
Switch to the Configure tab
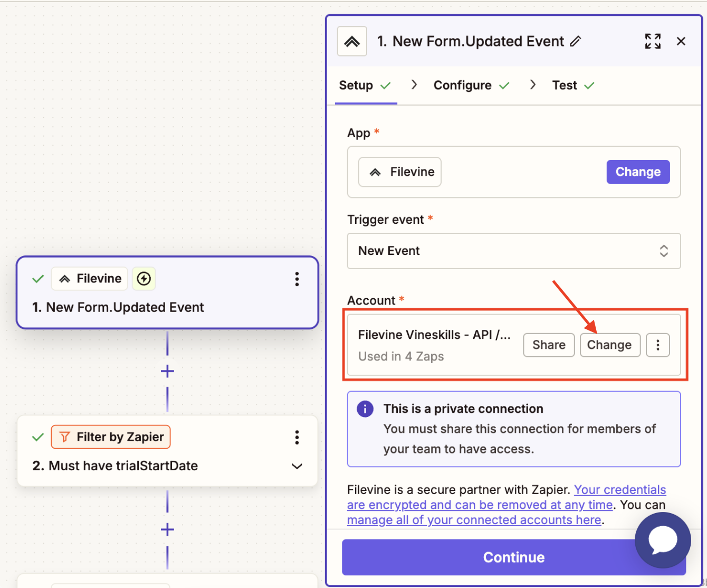(x=472, y=86)
